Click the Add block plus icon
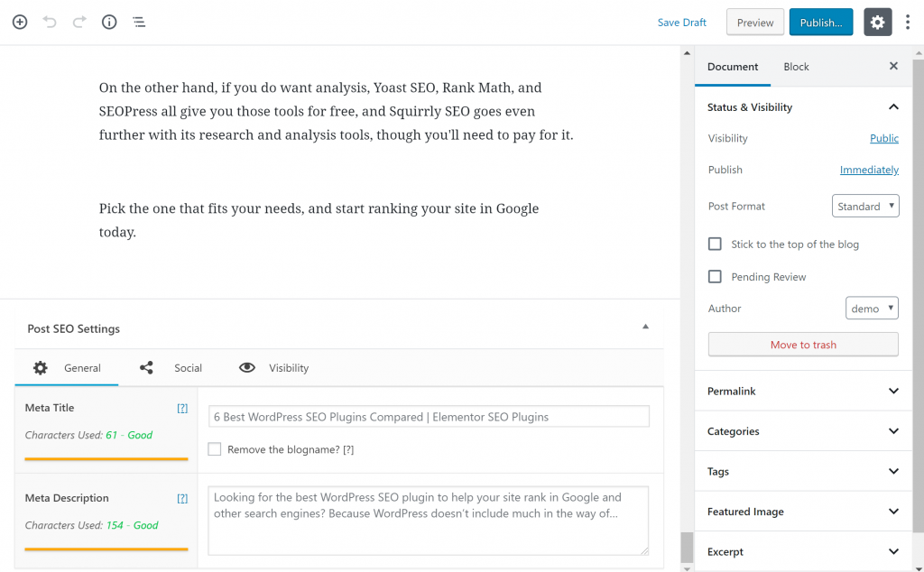 coord(20,22)
